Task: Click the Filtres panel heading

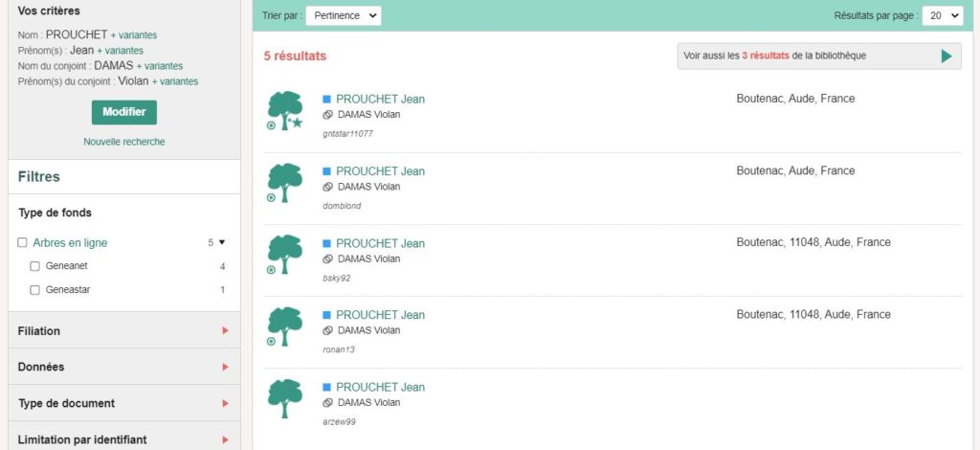Action: pyautogui.click(x=38, y=177)
